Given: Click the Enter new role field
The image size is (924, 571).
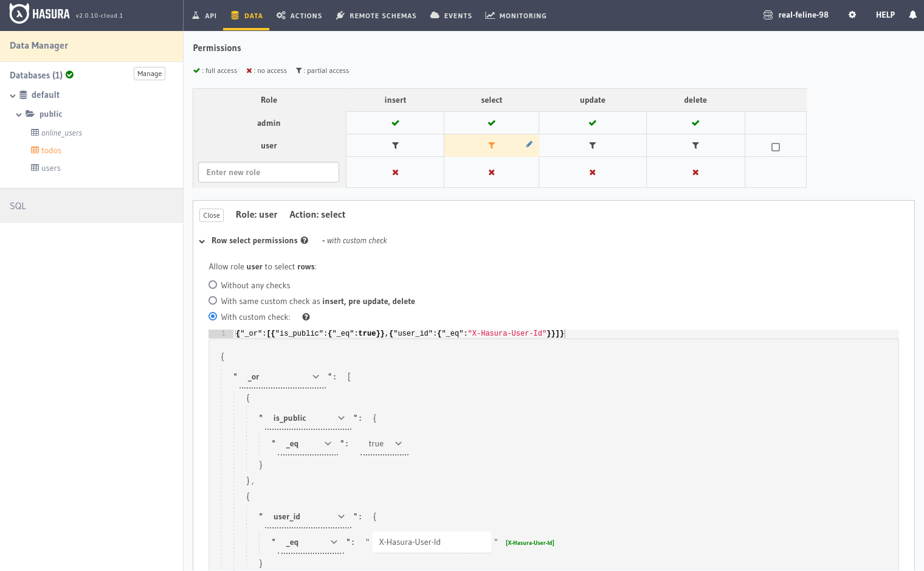Looking at the screenshot, I should 268,172.
